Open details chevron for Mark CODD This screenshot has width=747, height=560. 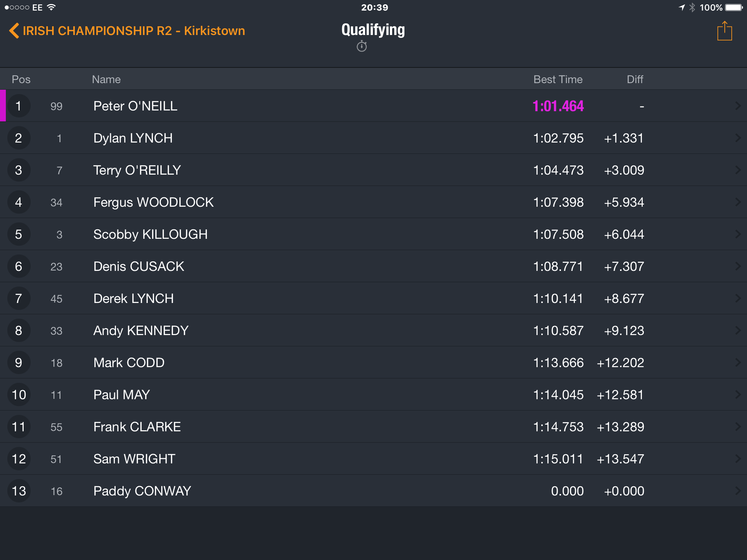pyautogui.click(x=738, y=362)
